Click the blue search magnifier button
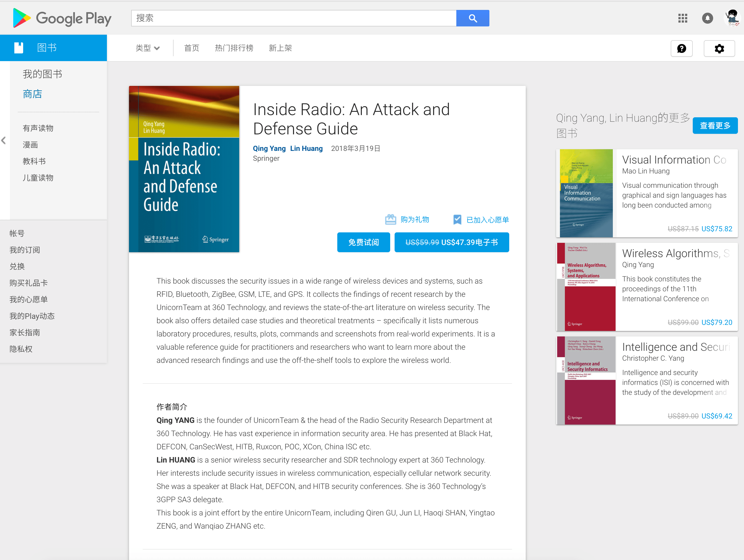 (x=473, y=18)
